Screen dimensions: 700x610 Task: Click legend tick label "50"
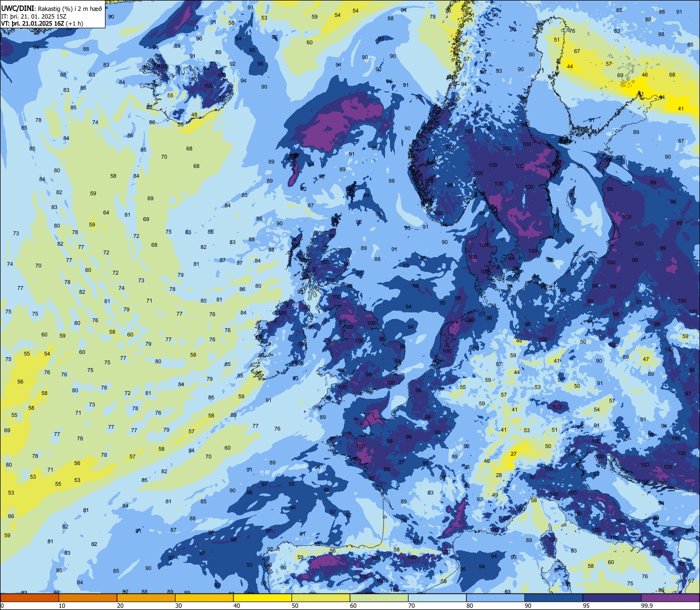pos(295,606)
